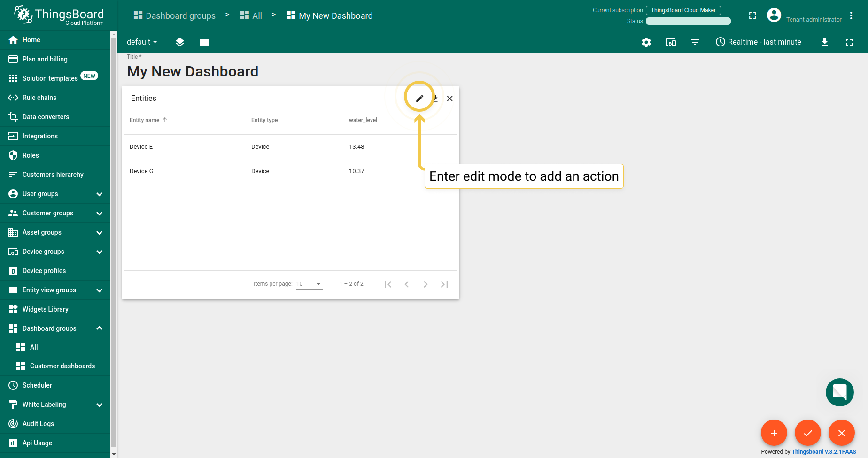The image size is (868, 458).
Task: Open the filters icon in toolbar
Action: pyautogui.click(x=695, y=42)
